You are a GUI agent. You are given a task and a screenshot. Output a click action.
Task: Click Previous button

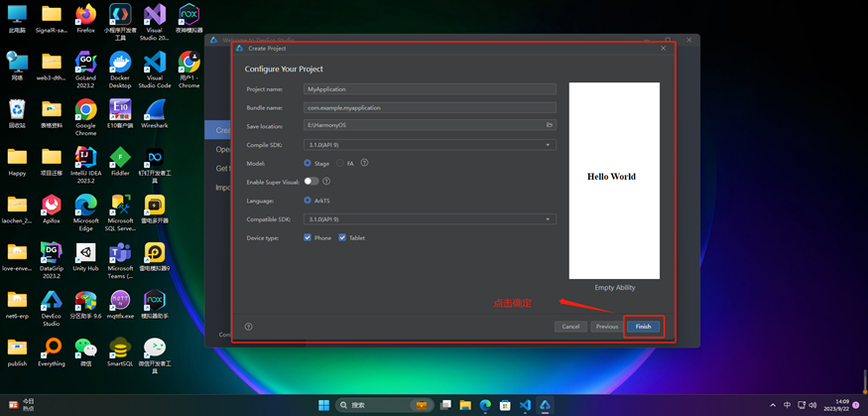click(x=607, y=327)
